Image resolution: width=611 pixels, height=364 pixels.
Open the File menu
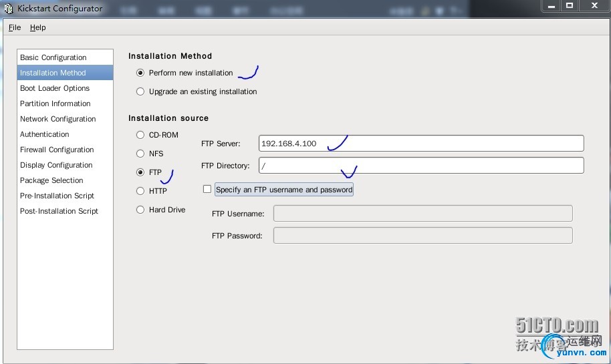tap(15, 27)
